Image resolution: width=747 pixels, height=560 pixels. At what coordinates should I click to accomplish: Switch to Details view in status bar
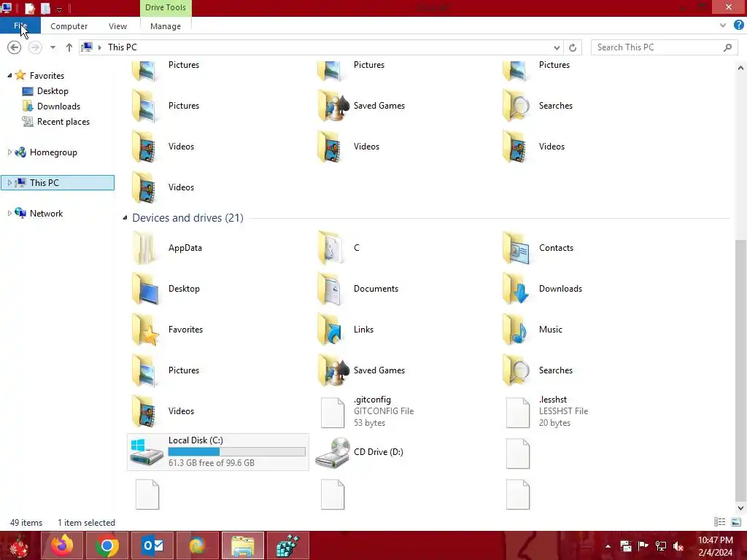tap(719, 522)
